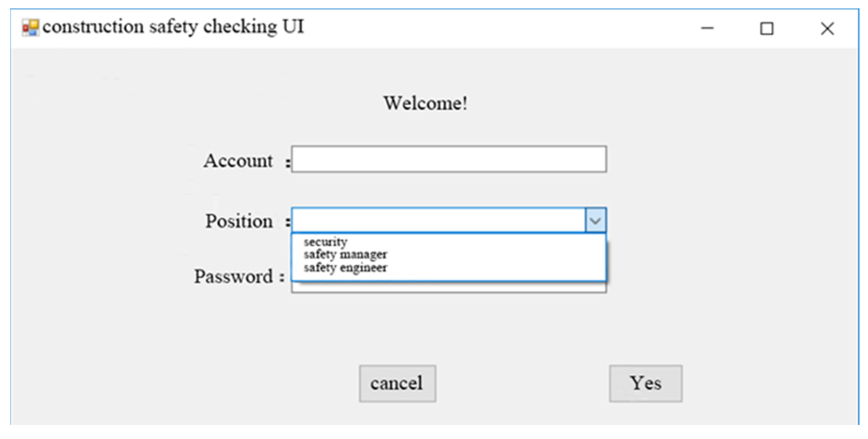Screen dimensions: 868x439
Task: Choose "safety manager" in the Position list
Action: tap(345, 255)
